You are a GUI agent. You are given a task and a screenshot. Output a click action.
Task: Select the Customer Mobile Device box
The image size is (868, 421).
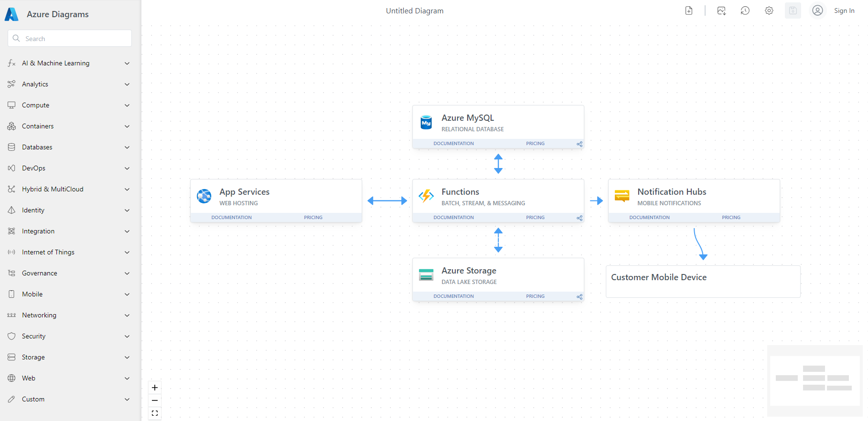[x=703, y=282]
